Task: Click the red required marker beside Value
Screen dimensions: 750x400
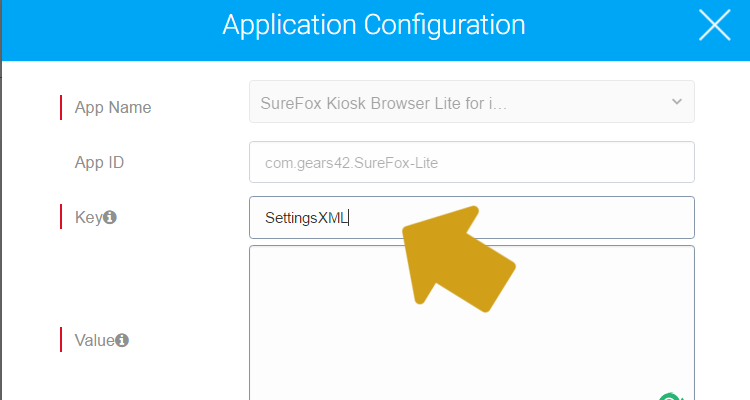Action: tap(61, 340)
